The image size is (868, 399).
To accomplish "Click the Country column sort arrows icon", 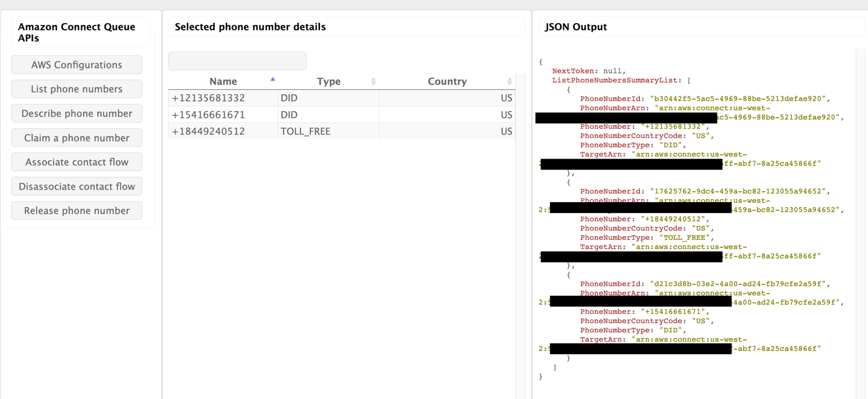I will coord(509,81).
